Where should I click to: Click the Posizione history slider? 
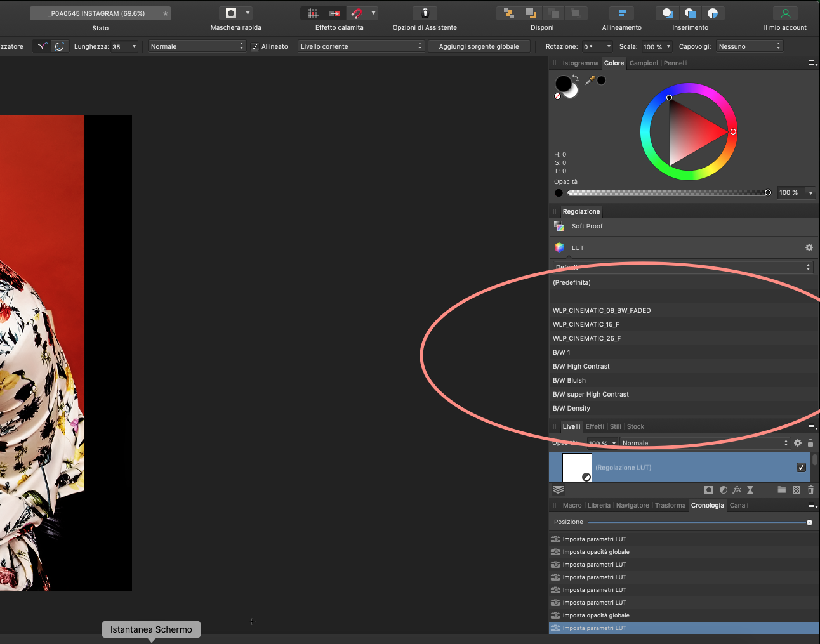pos(699,522)
